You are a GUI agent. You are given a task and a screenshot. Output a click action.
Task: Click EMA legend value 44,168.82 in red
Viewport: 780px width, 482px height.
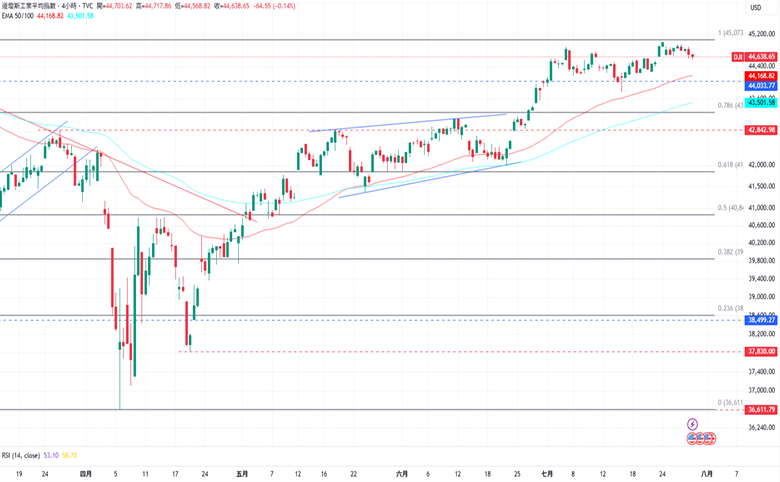point(50,16)
